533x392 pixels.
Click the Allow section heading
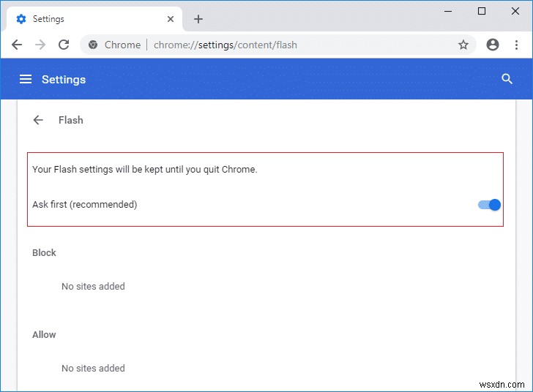[x=44, y=335]
